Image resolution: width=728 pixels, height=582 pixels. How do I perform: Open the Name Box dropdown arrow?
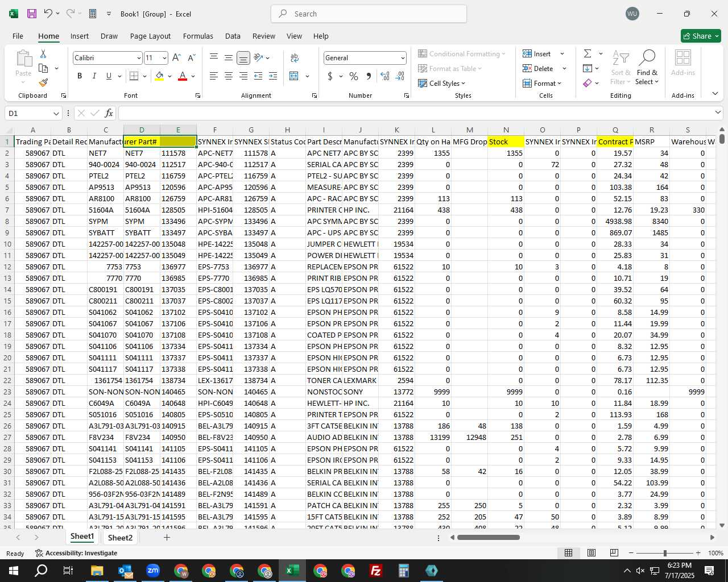[56, 114]
